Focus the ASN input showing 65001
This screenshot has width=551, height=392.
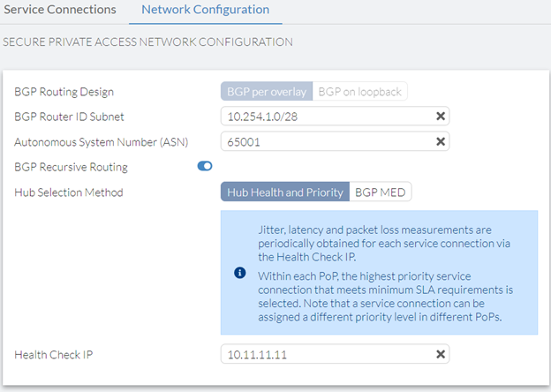click(x=322, y=141)
